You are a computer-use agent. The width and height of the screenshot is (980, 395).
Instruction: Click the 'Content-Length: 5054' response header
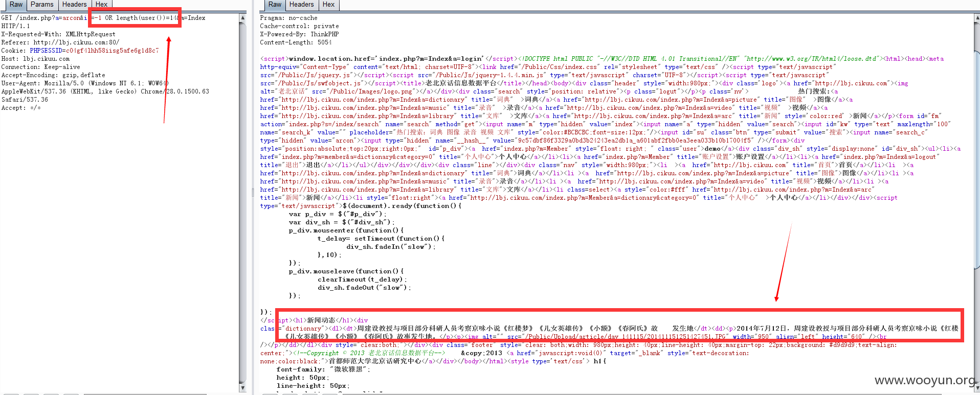tap(296, 42)
